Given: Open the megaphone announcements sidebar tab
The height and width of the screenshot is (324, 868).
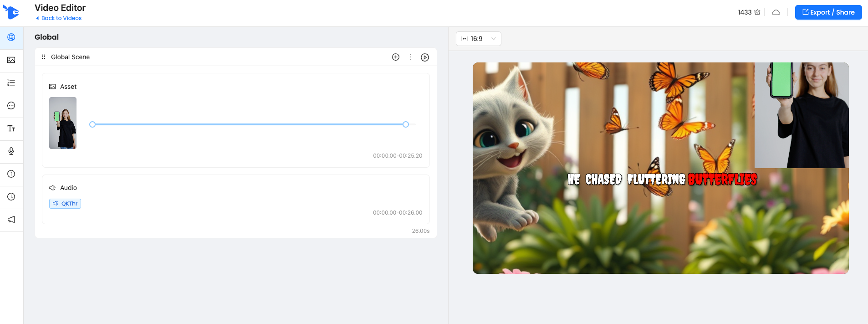Looking at the screenshot, I should (11, 220).
